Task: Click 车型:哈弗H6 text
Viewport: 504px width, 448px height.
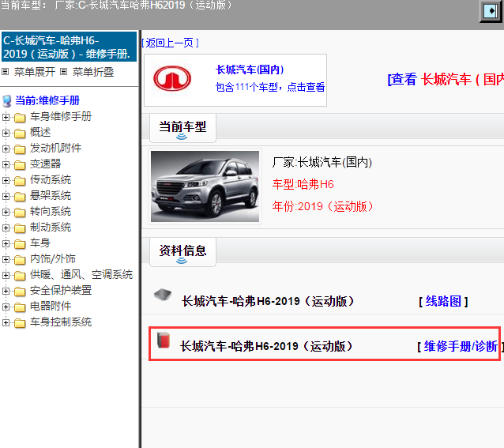Action: point(303,184)
